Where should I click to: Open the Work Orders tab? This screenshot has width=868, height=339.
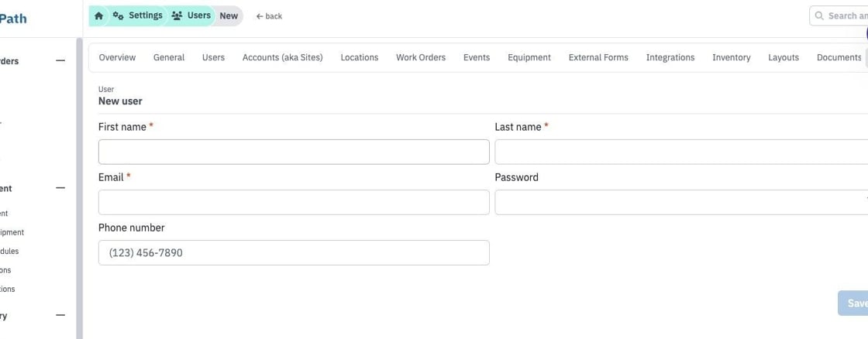[421, 57]
